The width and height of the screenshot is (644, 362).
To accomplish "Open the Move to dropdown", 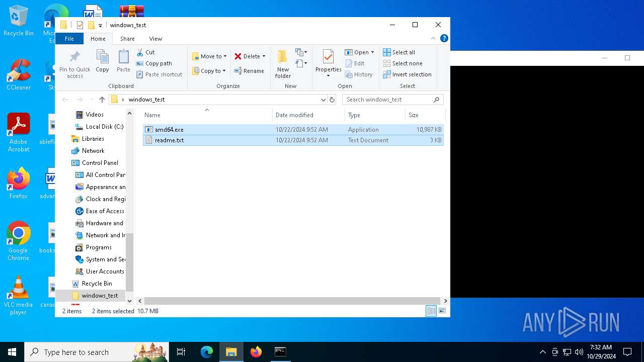I will click(x=209, y=56).
